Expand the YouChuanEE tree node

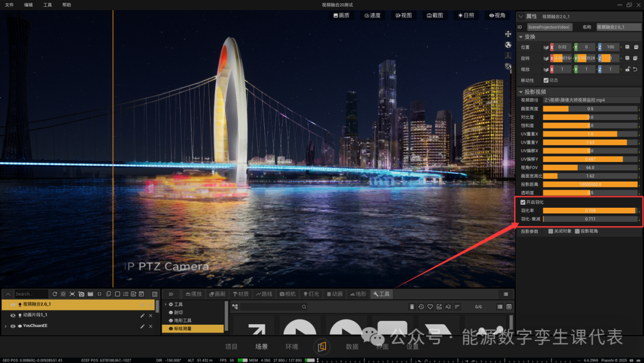[6, 326]
